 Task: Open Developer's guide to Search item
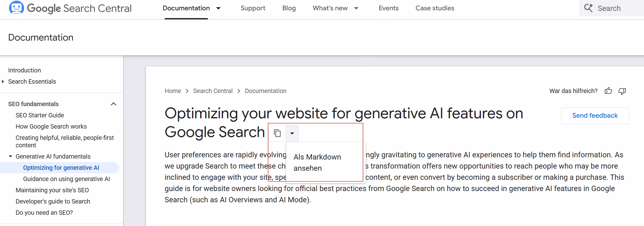(53, 201)
